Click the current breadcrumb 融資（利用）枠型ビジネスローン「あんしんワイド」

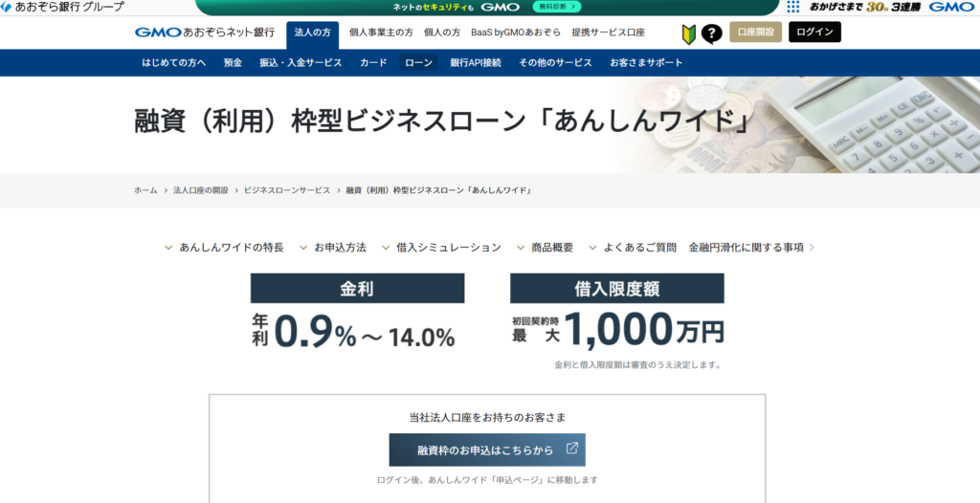click(439, 190)
